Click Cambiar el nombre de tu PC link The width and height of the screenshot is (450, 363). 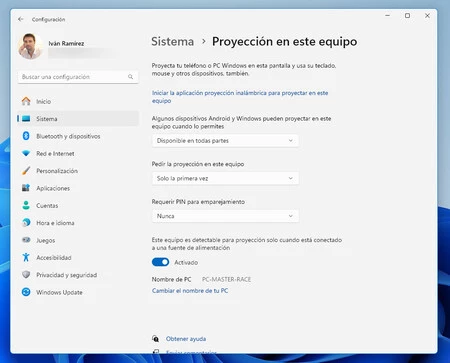point(190,291)
